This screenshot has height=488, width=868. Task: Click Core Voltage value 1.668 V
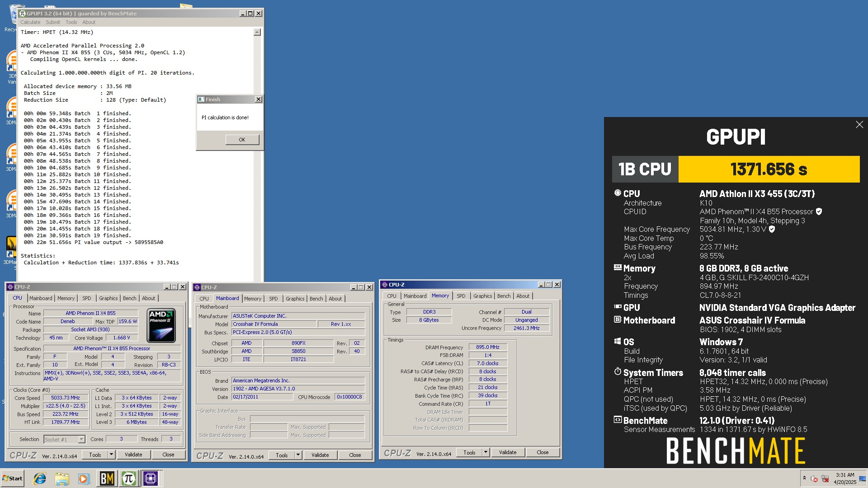coord(122,338)
